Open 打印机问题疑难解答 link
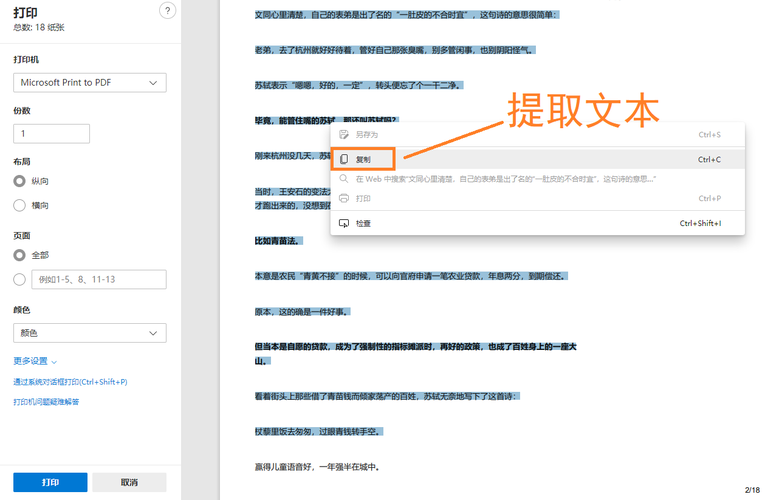Screen dimensions: 782x500 [x=46, y=402]
